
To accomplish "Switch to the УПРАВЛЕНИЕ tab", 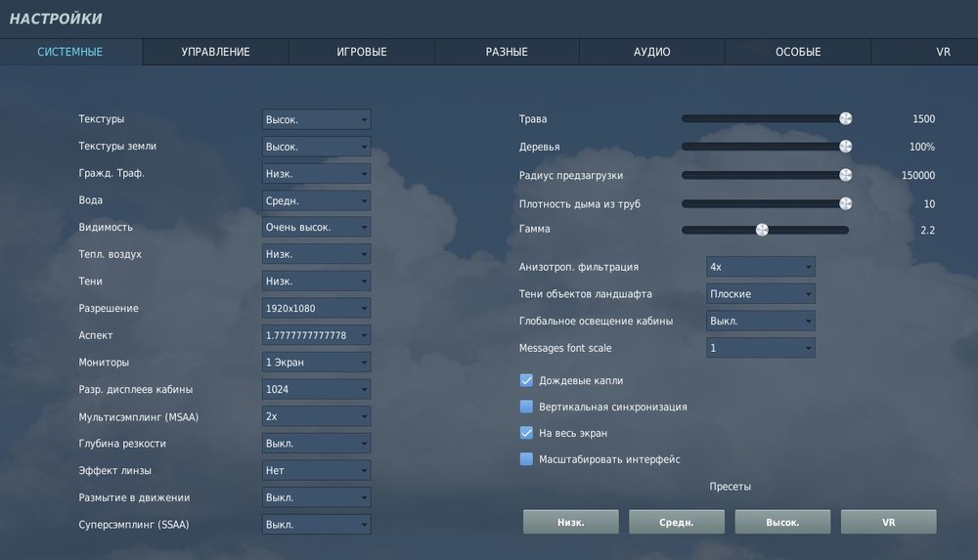I will click(x=216, y=52).
